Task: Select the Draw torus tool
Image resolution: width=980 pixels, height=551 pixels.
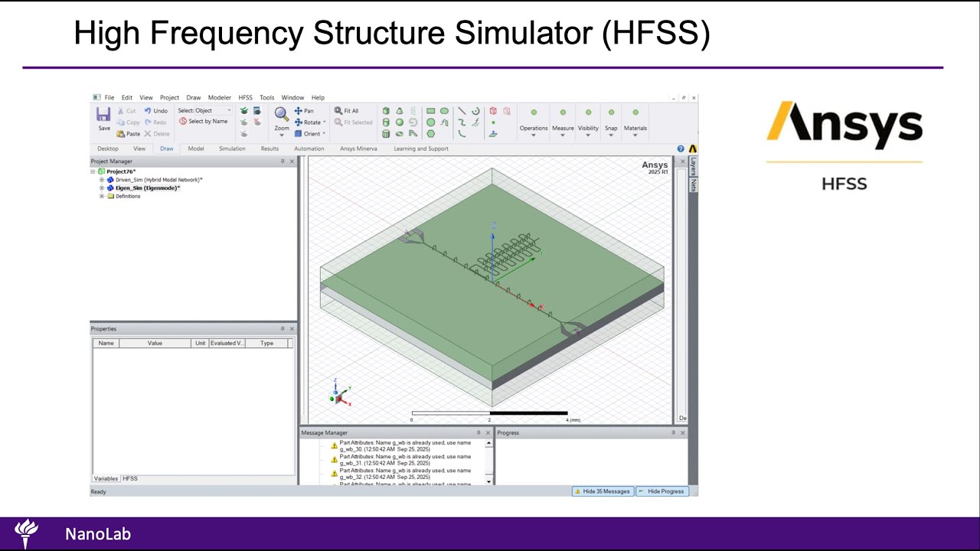Action: point(400,134)
